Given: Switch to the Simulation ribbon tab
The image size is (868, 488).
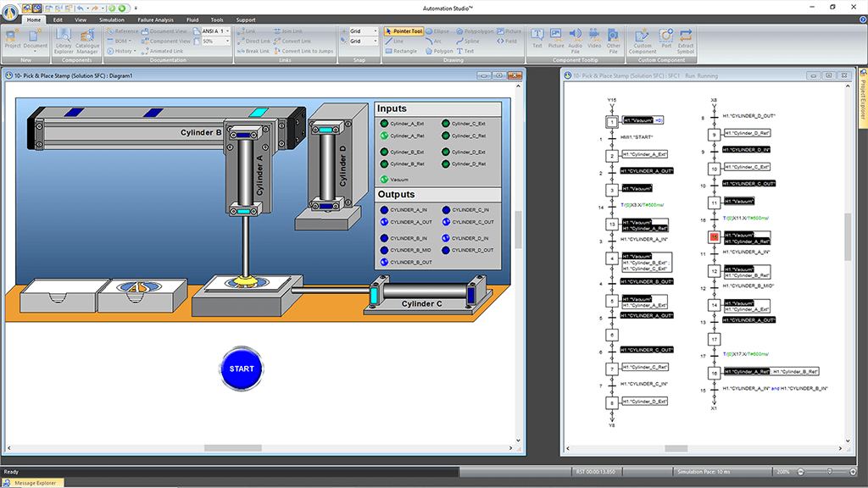Looking at the screenshot, I should (111, 19).
